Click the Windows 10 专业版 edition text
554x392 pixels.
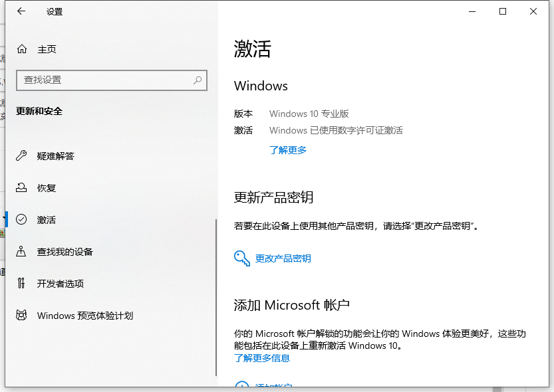point(309,114)
